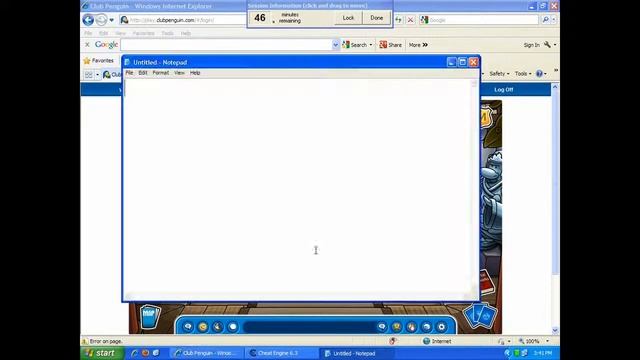Switch to Untitled - Notepad taskbar button
The width and height of the screenshot is (640, 360).
point(358,353)
